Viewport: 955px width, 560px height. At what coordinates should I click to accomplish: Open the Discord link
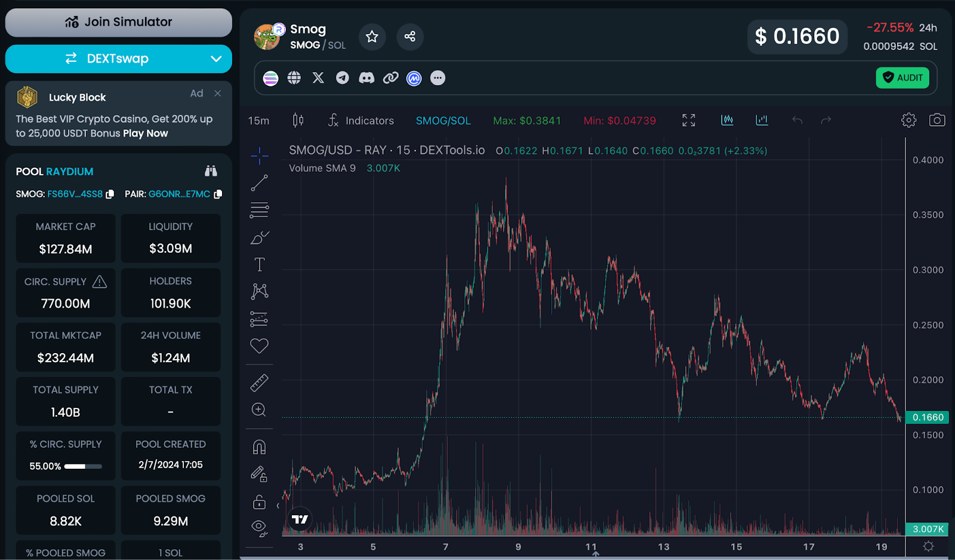coord(366,78)
